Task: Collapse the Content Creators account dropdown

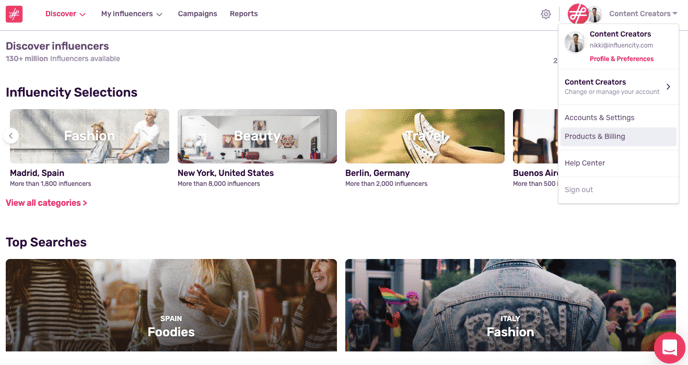Action: 643,14
